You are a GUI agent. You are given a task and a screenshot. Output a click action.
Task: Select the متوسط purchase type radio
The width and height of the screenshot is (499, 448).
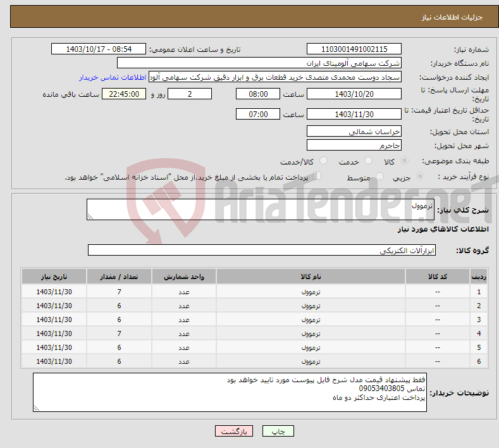click(379, 177)
